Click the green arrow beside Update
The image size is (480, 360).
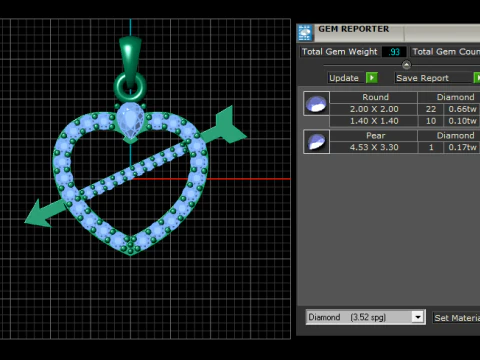[x=372, y=78]
